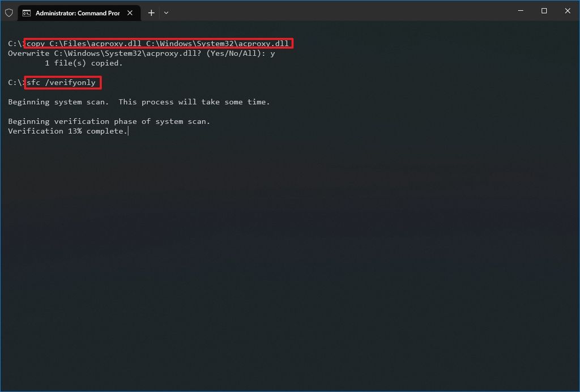Click the C:\> prompt before sfc
The height and width of the screenshot is (392, 580).
(x=14, y=82)
